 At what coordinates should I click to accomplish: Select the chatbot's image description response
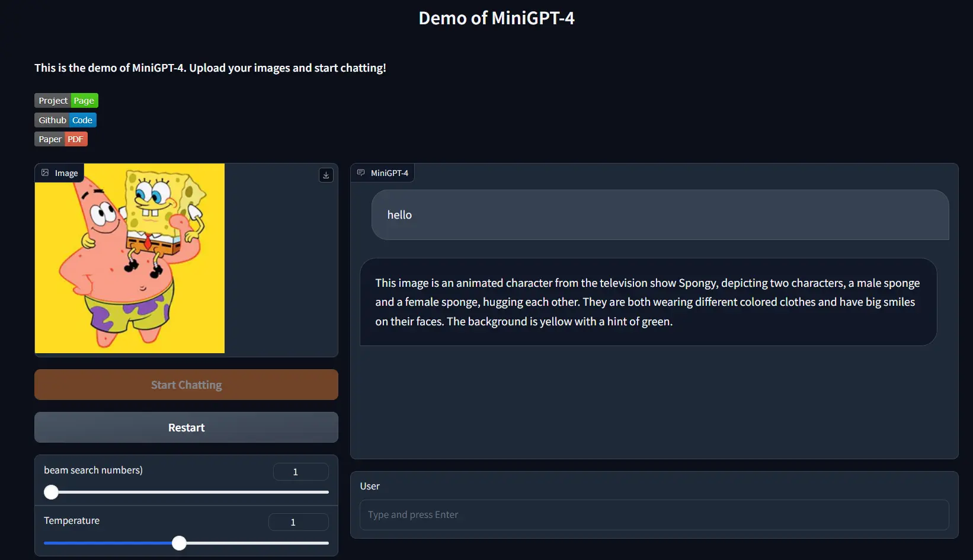pos(648,302)
